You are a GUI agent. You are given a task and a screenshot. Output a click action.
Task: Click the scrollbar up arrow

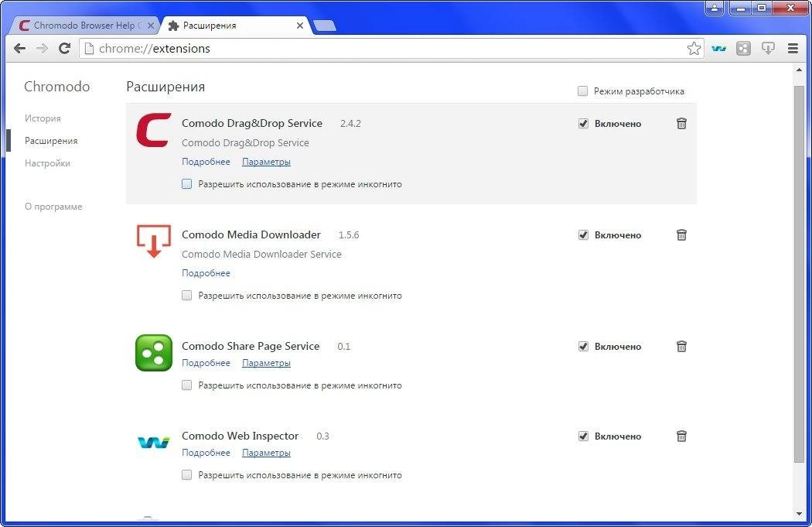[799, 70]
